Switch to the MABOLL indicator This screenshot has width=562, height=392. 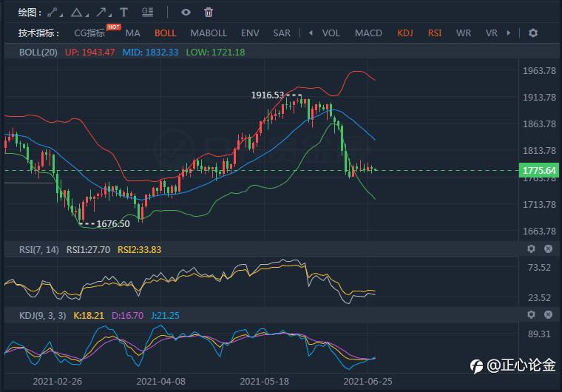[x=209, y=33]
